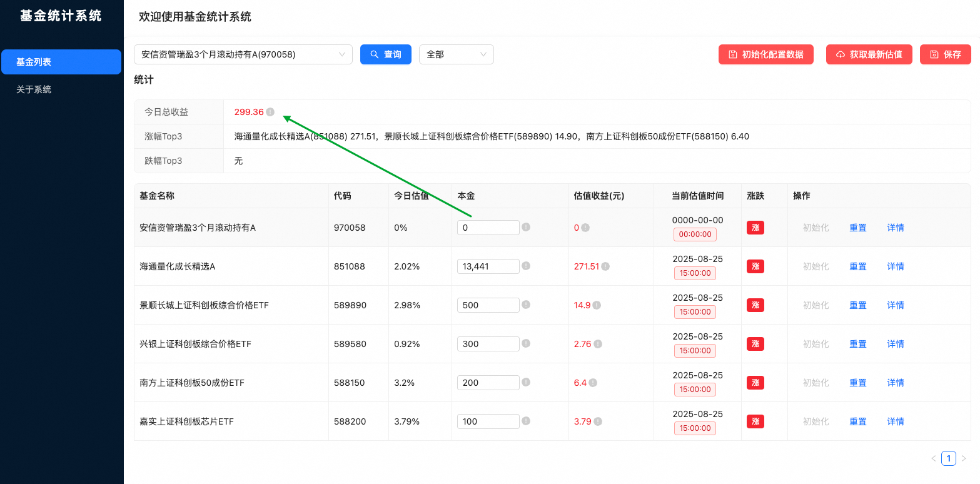Click info icon next to principal 500 input
The image size is (980, 484).
click(526, 305)
